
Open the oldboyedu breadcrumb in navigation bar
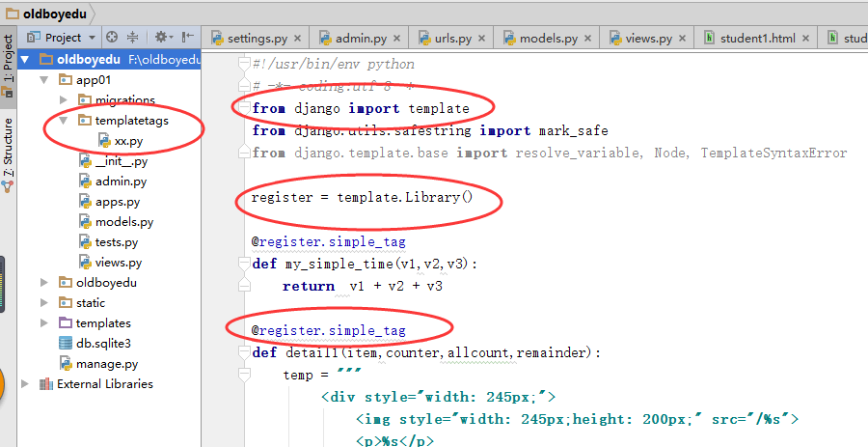tap(46, 14)
